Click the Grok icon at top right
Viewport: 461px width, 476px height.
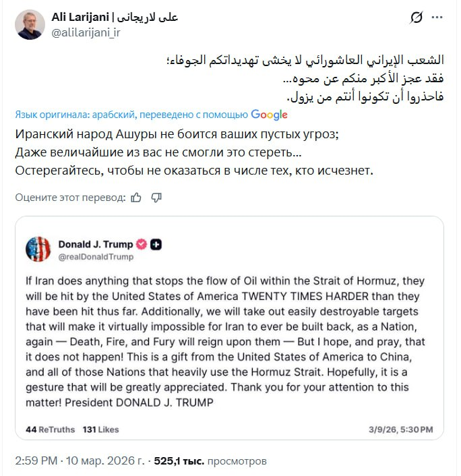point(416,18)
